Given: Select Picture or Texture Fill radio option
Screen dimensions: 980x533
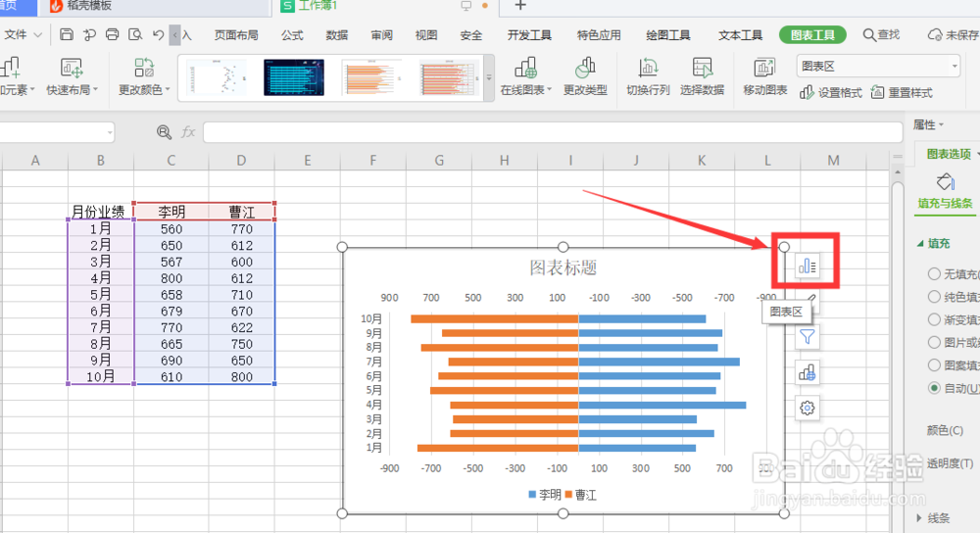Looking at the screenshot, I should point(934,342).
